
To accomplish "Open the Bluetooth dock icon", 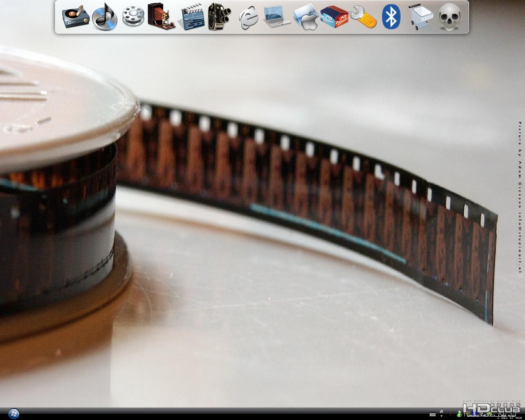I will coord(391,17).
